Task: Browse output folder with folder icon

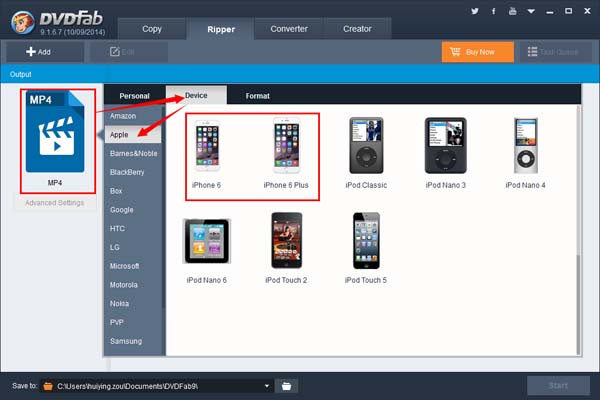Action: click(286, 386)
